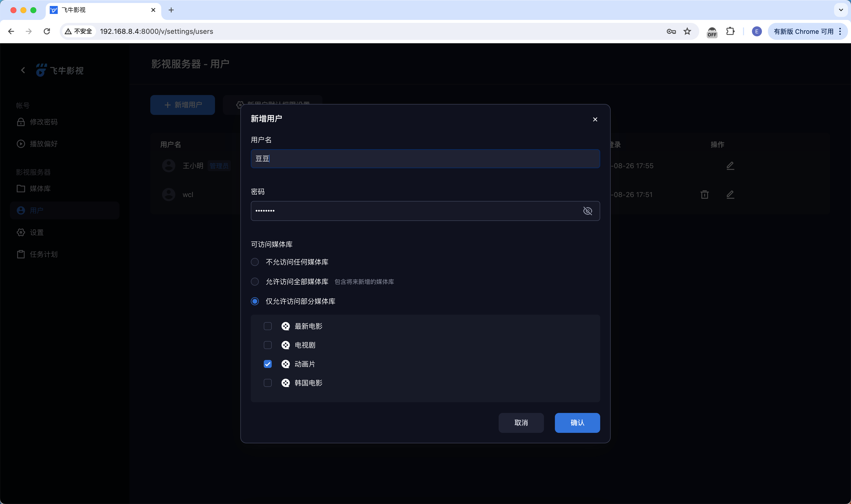Image resolution: width=851 pixels, height=504 pixels.
Task: Open Chrome profile avatar E
Action: (x=756, y=32)
